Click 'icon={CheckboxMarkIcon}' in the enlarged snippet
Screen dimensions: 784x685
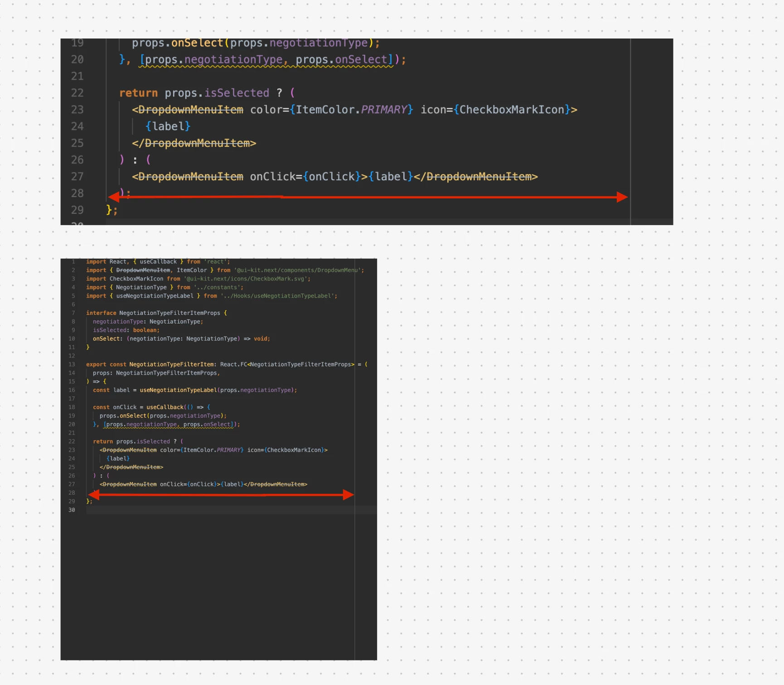(495, 110)
